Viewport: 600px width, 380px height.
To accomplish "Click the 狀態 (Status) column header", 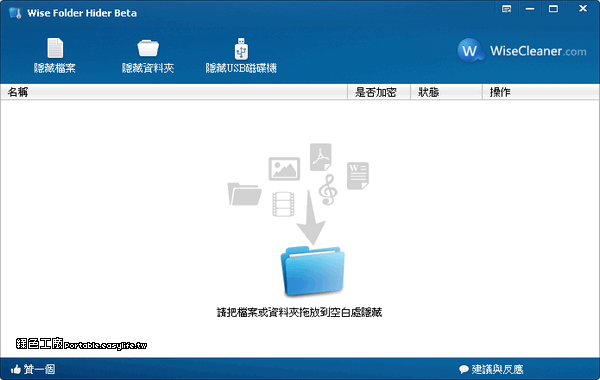I will coord(446,92).
